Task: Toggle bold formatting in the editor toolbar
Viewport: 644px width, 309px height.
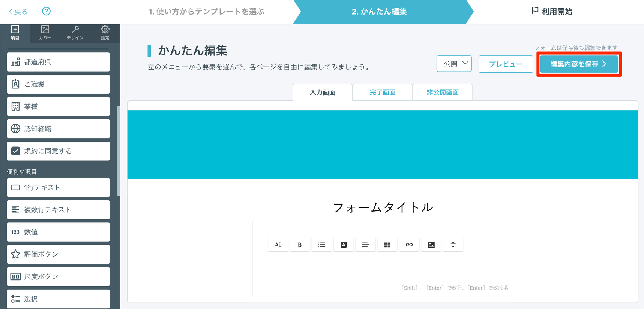Action: [300, 245]
